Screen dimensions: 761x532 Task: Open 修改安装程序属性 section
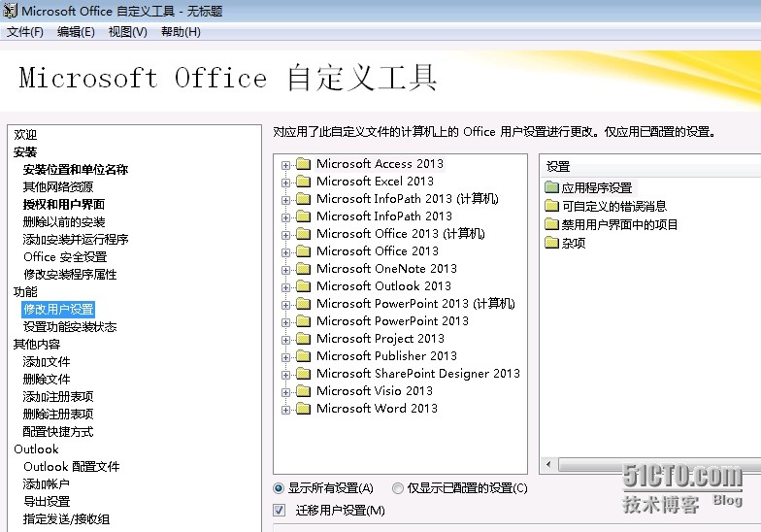point(70,274)
